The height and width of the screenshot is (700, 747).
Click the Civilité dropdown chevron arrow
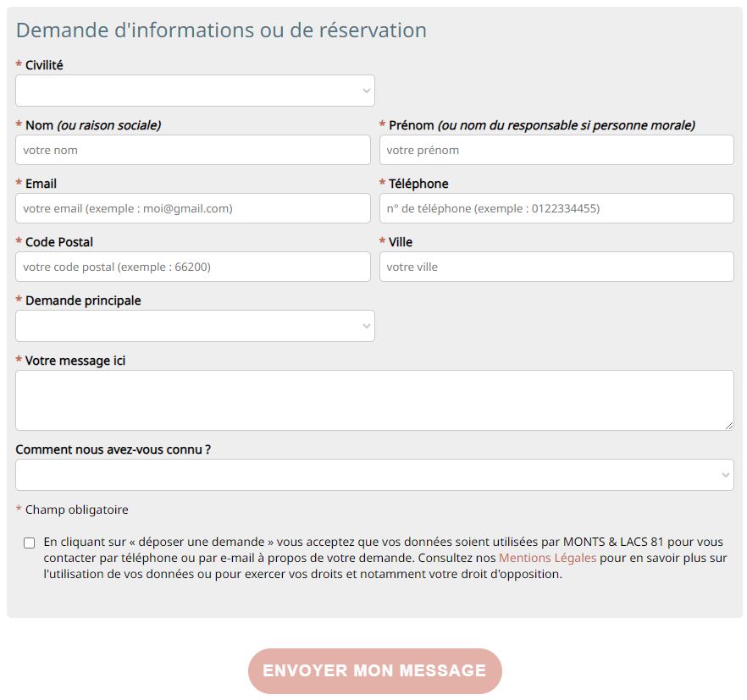tap(366, 91)
